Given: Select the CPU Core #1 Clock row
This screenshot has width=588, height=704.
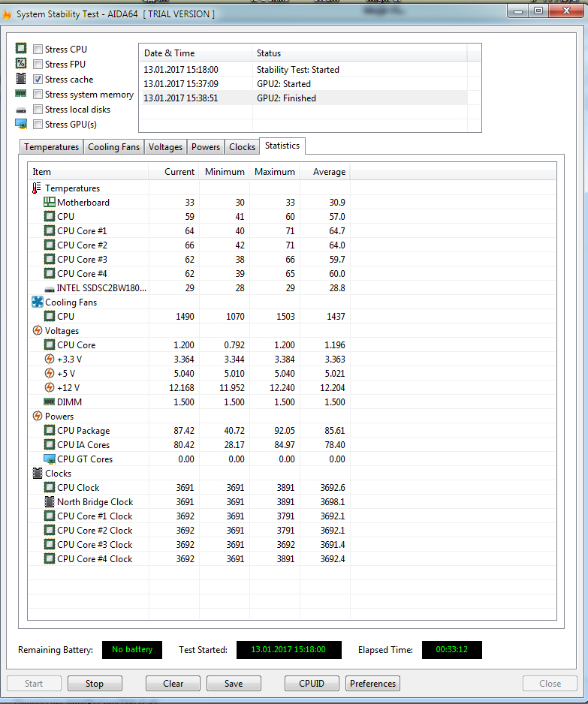Looking at the screenshot, I should (x=292, y=516).
